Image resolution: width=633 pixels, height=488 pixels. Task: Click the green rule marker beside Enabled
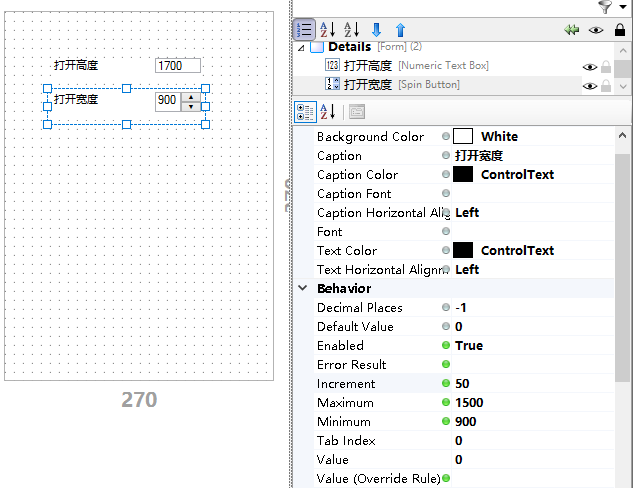pos(446,345)
